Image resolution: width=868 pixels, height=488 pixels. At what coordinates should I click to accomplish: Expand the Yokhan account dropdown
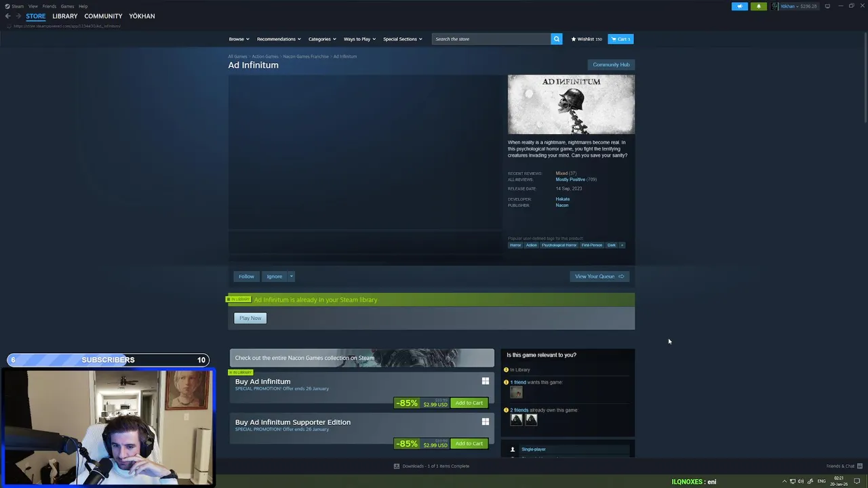(x=799, y=6)
